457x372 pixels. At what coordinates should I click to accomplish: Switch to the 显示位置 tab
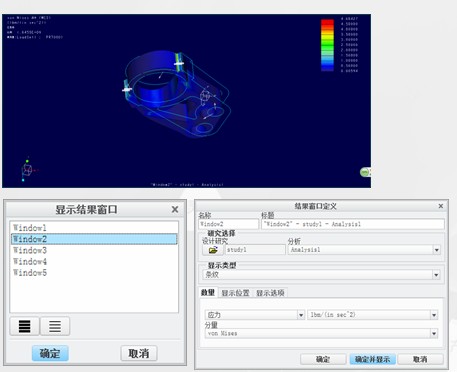click(235, 293)
